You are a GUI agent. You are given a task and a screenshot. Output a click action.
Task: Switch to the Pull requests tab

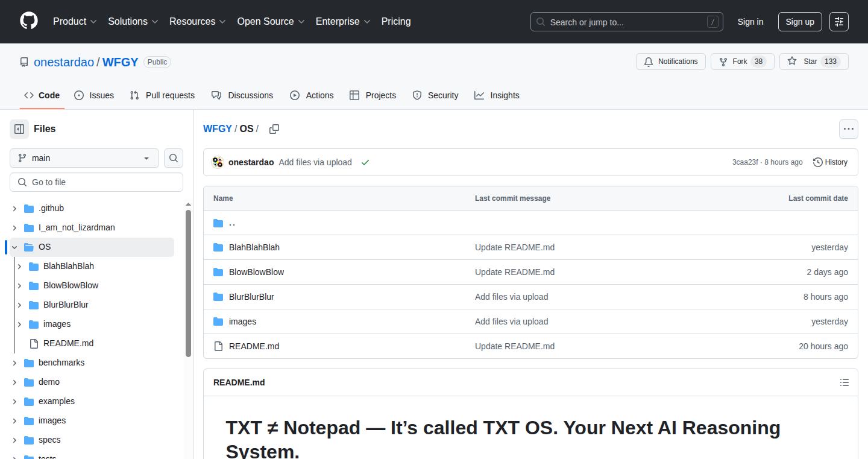tap(162, 95)
